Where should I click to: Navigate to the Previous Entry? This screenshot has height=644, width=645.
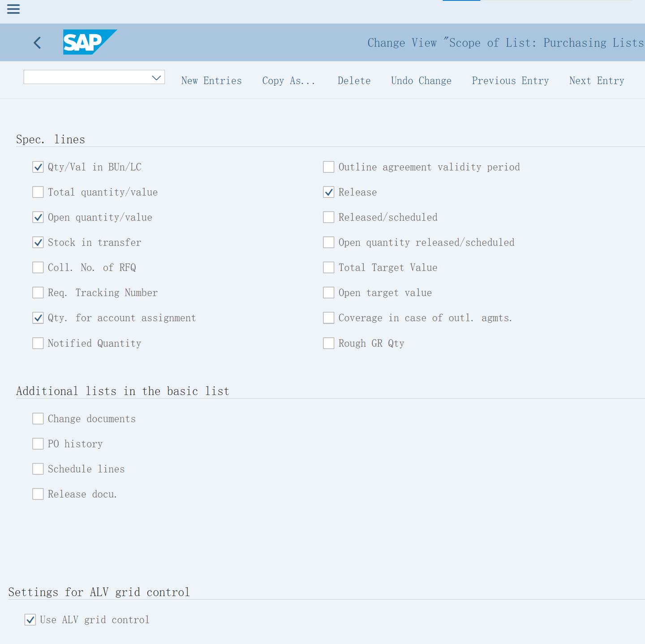(x=510, y=81)
